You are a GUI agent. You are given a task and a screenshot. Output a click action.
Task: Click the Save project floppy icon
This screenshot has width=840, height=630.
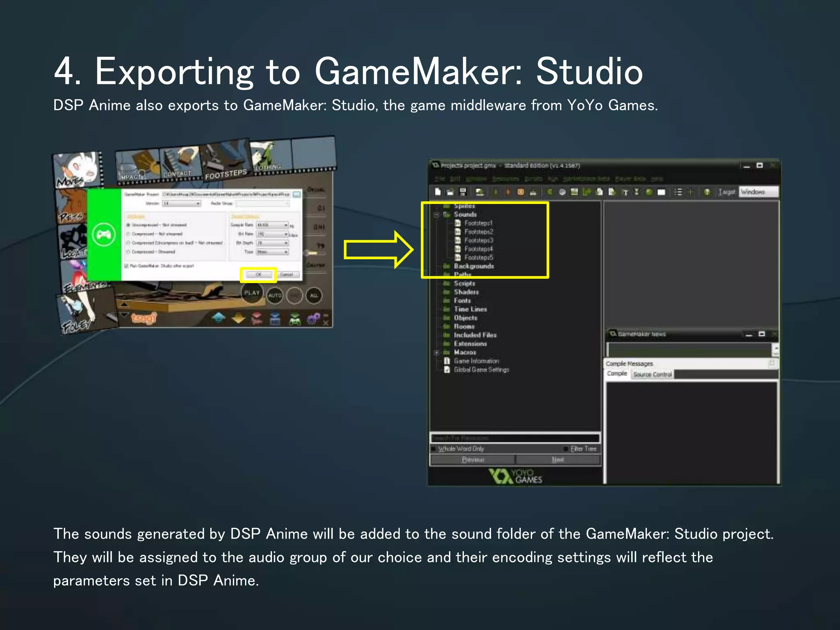(463, 192)
